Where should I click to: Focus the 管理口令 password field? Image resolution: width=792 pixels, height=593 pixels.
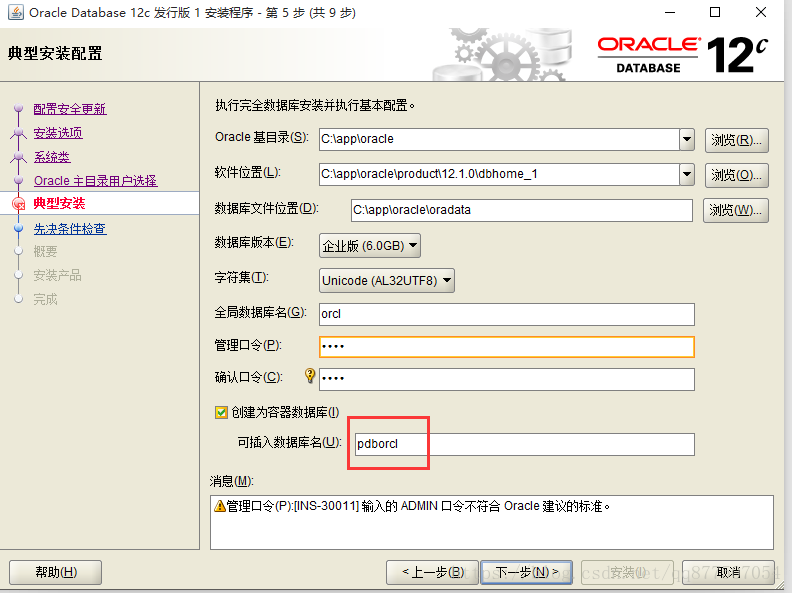tap(507, 347)
